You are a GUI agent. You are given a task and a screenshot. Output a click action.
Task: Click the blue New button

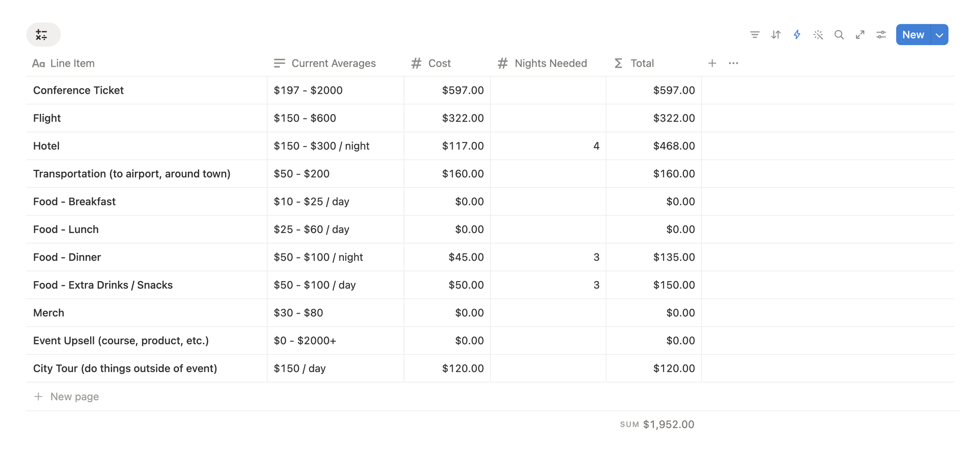coord(913,35)
